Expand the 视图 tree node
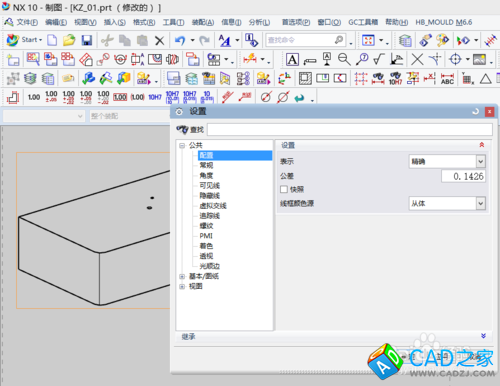Screen dimensions: 500x386 coord(182,286)
